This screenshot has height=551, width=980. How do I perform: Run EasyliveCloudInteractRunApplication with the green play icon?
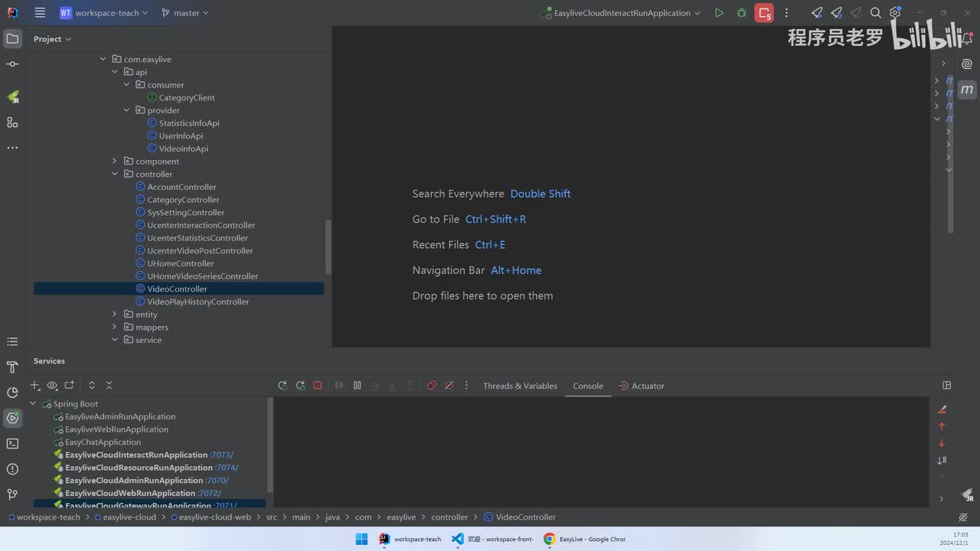pos(718,13)
